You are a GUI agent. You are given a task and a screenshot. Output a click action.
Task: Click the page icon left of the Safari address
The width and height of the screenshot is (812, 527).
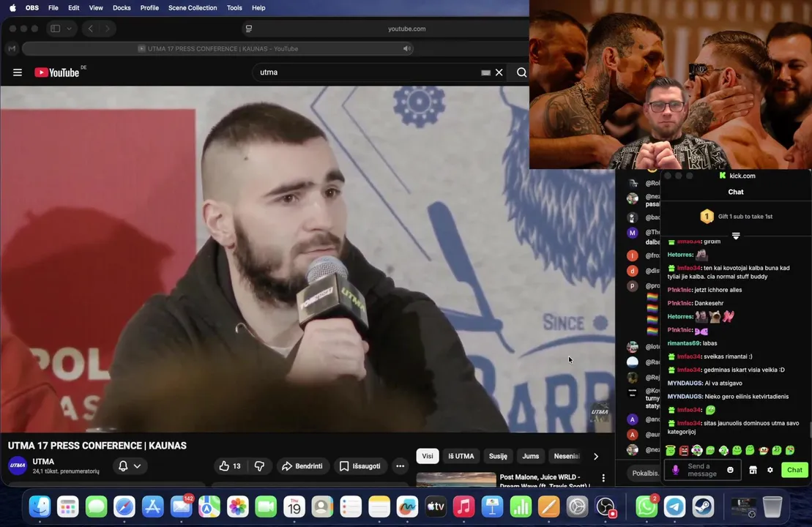pos(249,29)
